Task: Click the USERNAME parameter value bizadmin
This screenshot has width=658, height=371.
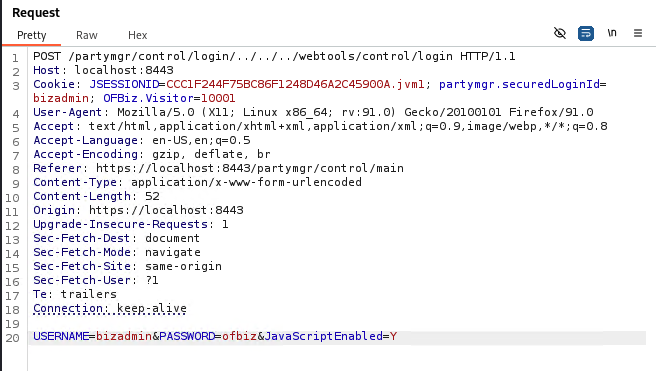Action: point(124,336)
